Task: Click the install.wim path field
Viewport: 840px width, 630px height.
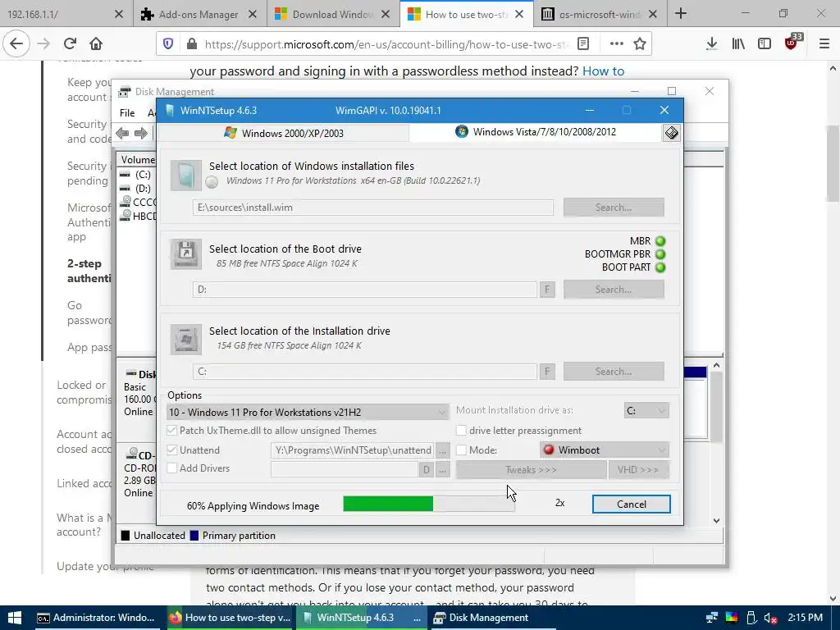Action: click(373, 208)
